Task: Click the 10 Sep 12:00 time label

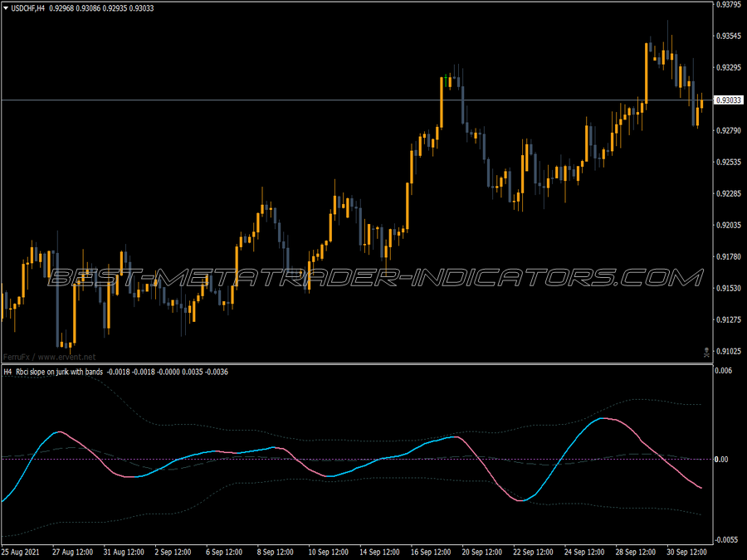Action: pyautogui.click(x=328, y=553)
